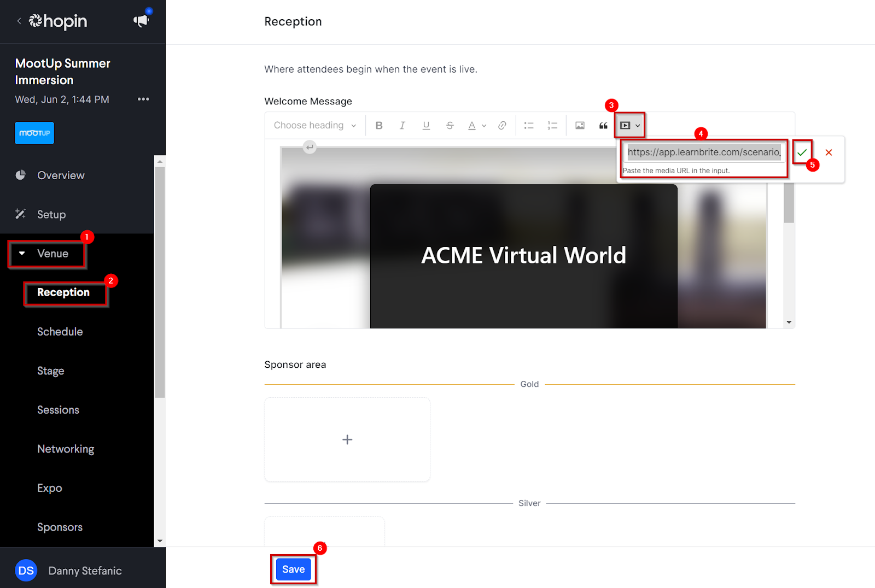Apply bulleted list formatting
875x588 pixels.
(529, 125)
